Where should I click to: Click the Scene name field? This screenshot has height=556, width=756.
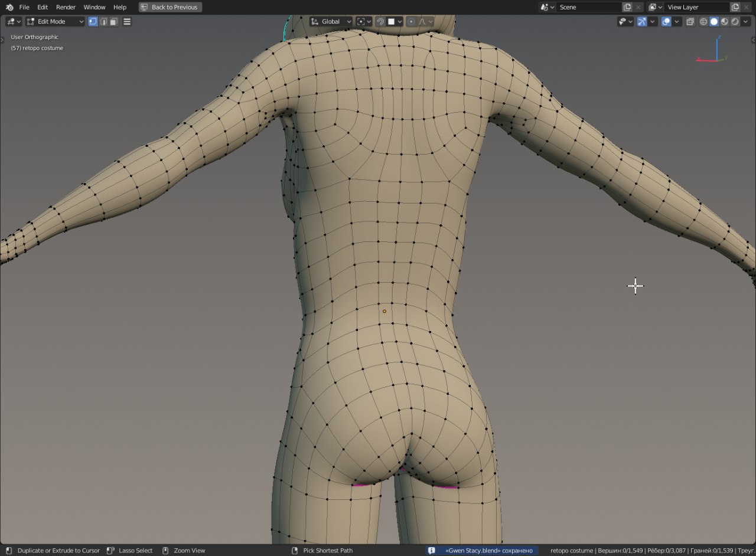[589, 7]
